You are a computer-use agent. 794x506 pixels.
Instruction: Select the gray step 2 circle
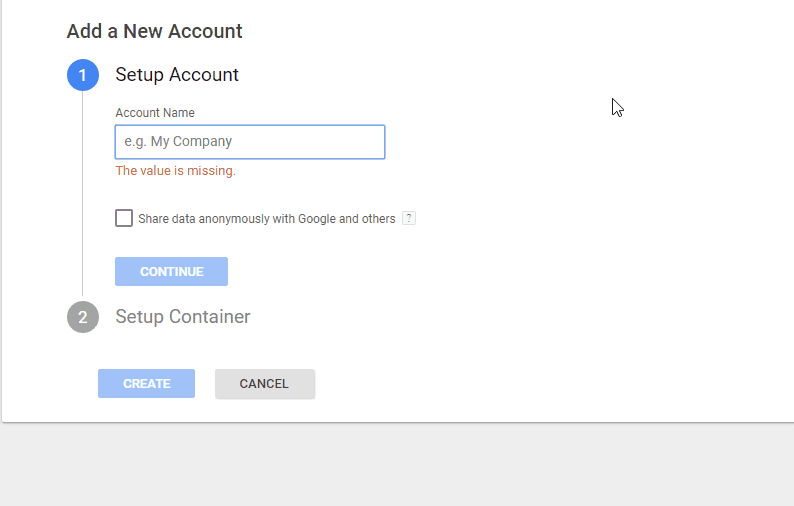coord(83,317)
